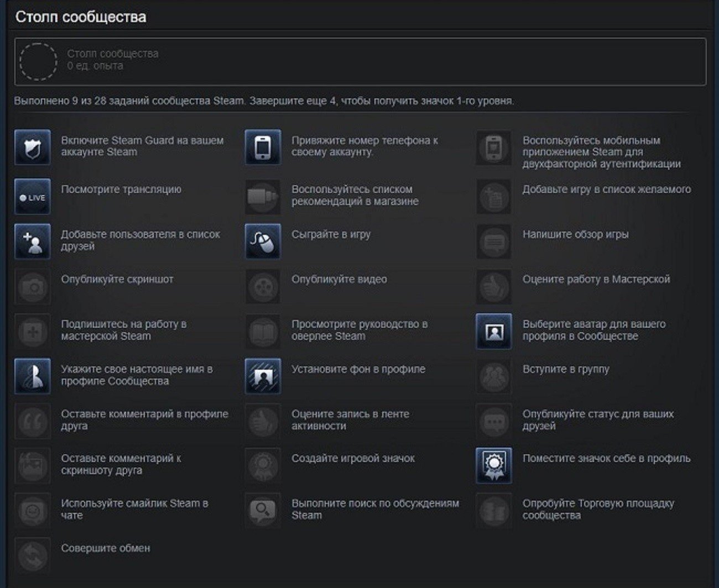Viewport: 719px width, 588px height.
Task: Click 'Добавьте пользователя в список друзей' text
Action: click(140, 240)
